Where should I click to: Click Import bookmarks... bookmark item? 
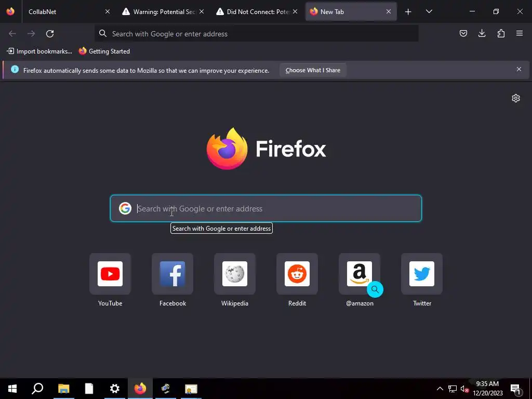39,51
